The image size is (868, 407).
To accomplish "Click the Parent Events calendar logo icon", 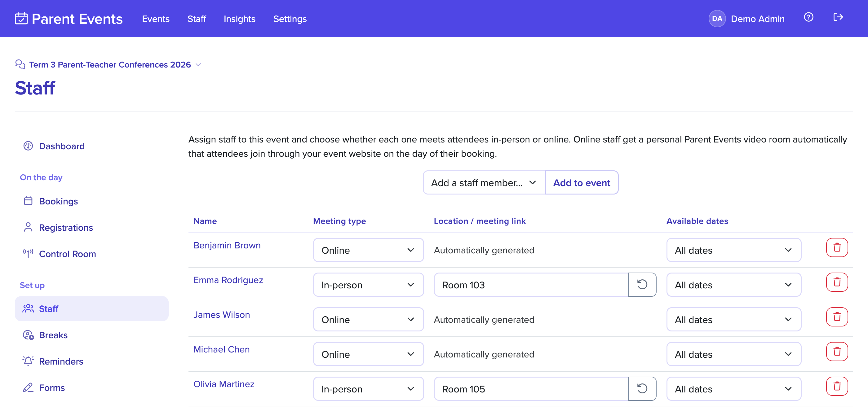I will pyautogui.click(x=21, y=19).
